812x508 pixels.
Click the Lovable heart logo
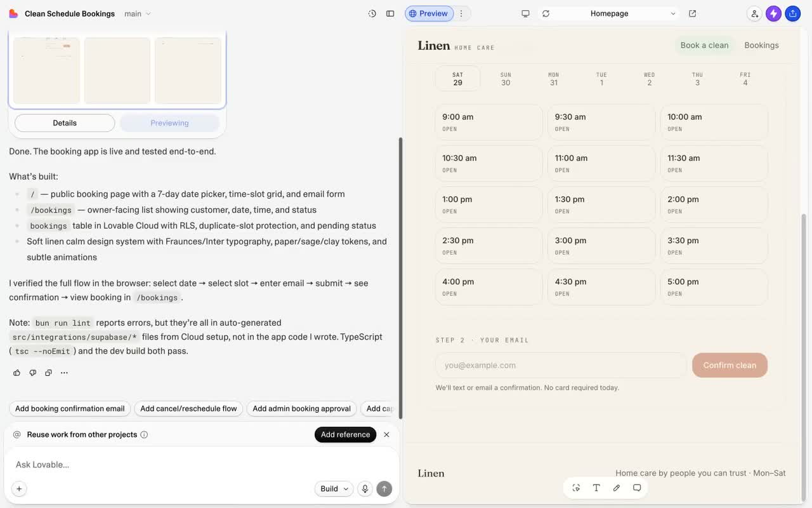pos(13,13)
